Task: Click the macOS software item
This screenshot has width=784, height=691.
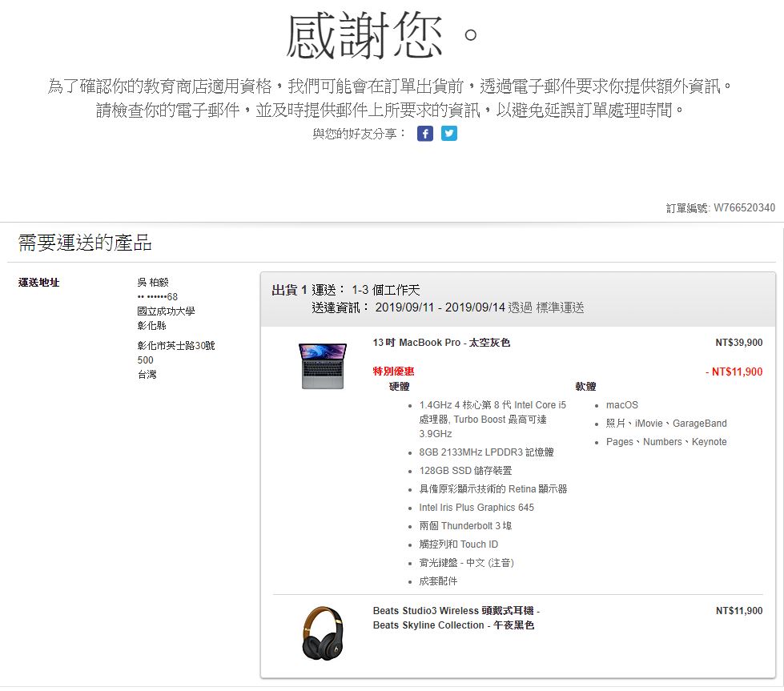Action: 622,405
